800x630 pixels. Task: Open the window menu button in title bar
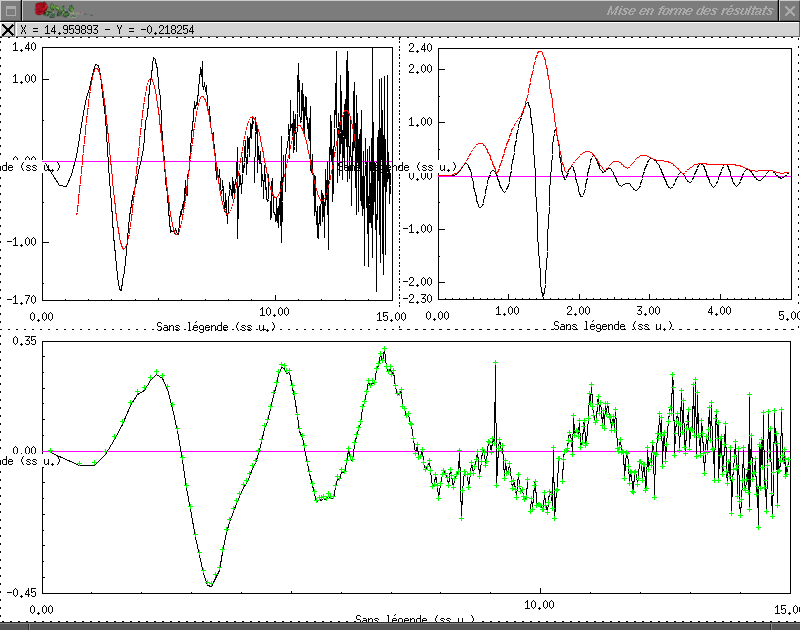[x=11, y=11]
